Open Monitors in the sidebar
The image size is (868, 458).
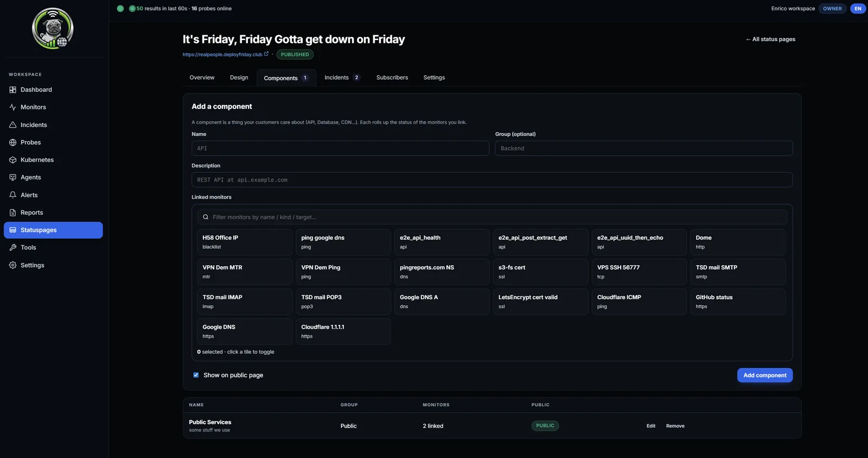click(53, 107)
